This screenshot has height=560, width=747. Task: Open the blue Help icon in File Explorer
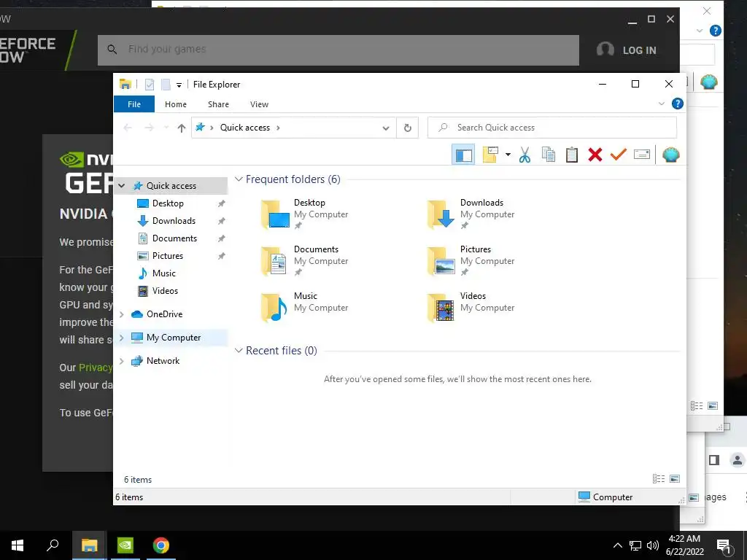[x=678, y=104]
